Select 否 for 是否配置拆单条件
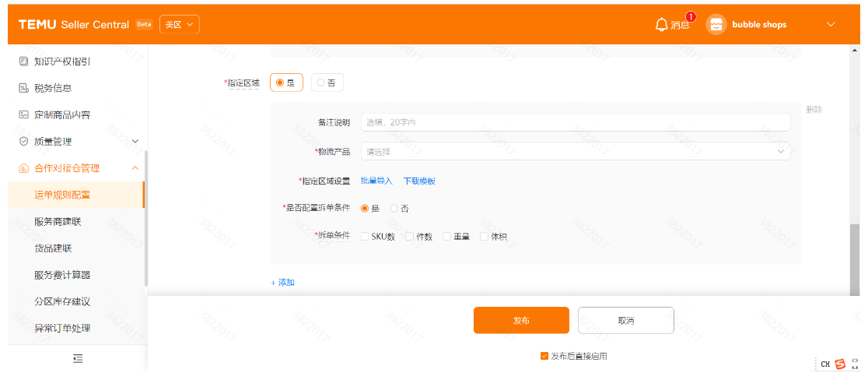The width and height of the screenshot is (868, 380). point(394,209)
